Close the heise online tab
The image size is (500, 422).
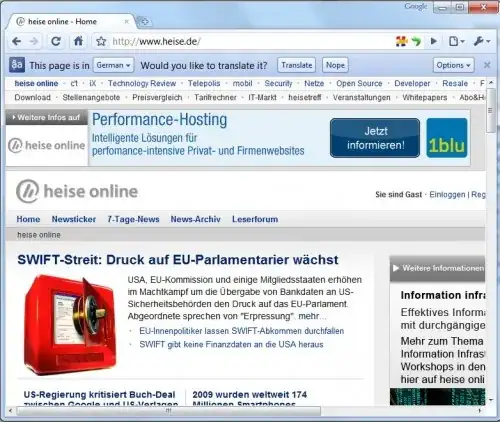coord(127,22)
